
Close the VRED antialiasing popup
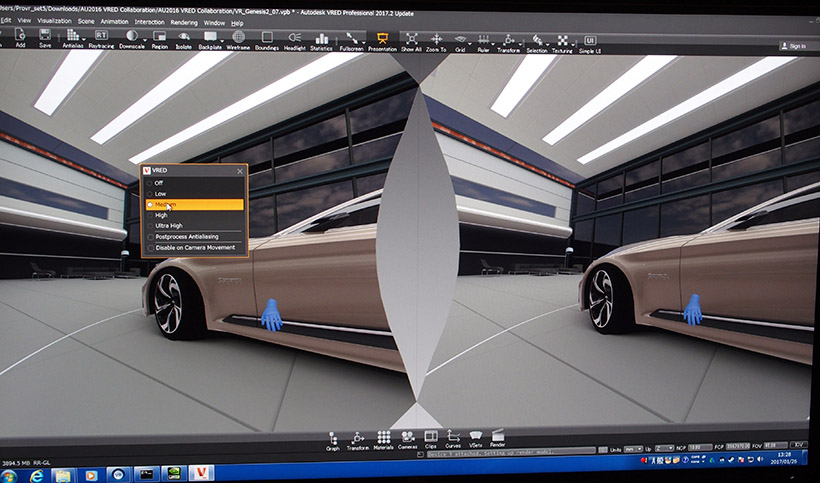240,171
